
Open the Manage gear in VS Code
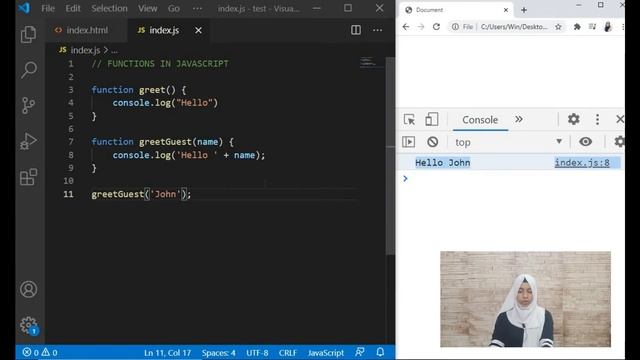click(x=29, y=325)
